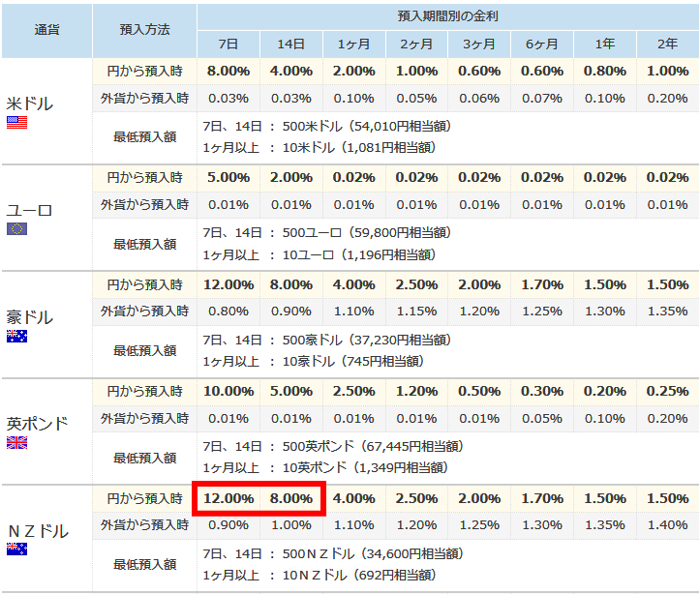Click the 7日 period header
This screenshot has height=594, width=700.
(228, 45)
